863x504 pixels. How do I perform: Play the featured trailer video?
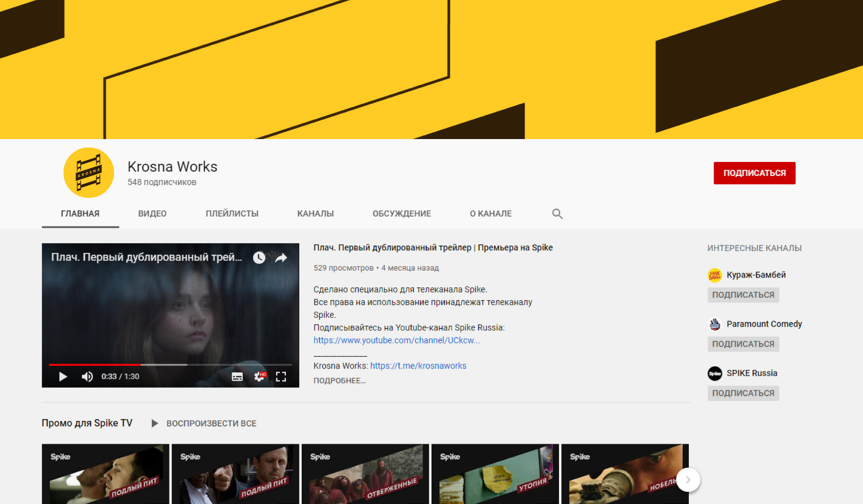pos(63,377)
